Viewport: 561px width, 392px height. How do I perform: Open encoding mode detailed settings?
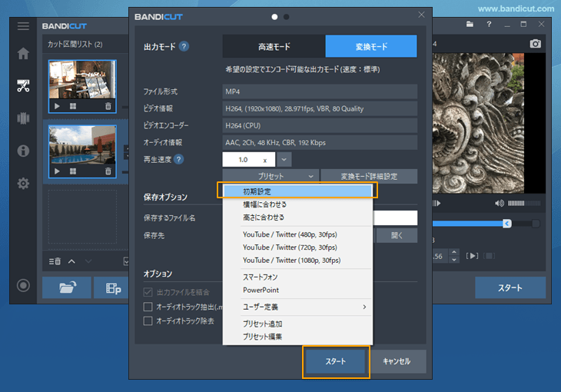[369, 176]
